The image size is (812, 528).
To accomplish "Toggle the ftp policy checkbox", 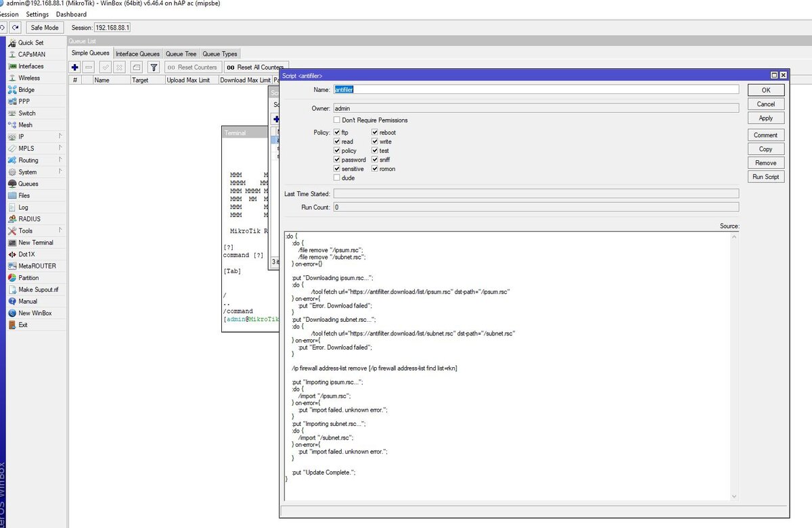I will [337, 133].
